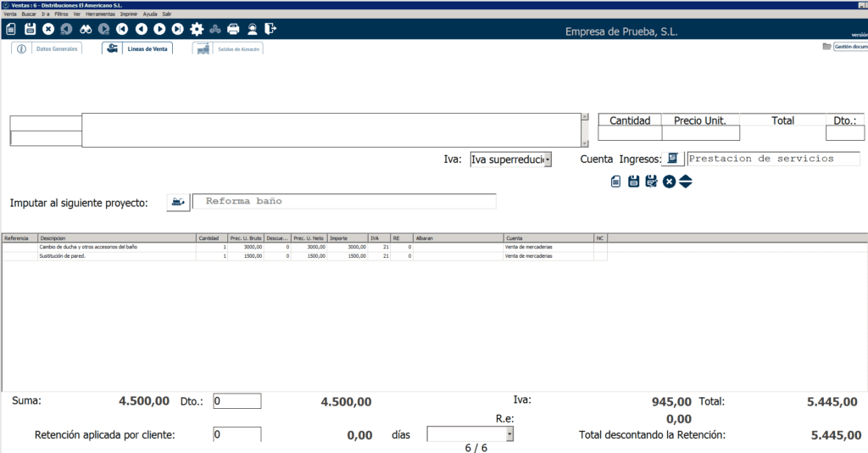This screenshot has height=453, width=868.
Task: Expand the Iva type dropdown
Action: 548,159
